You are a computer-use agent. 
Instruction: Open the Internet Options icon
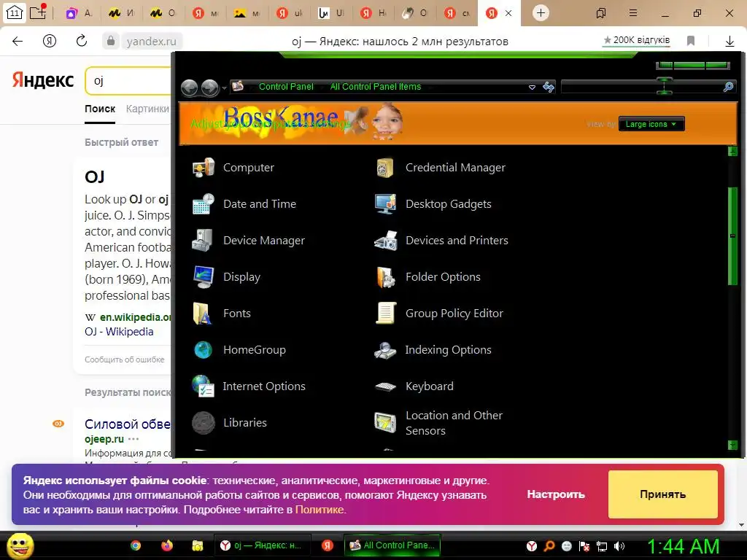tap(204, 386)
